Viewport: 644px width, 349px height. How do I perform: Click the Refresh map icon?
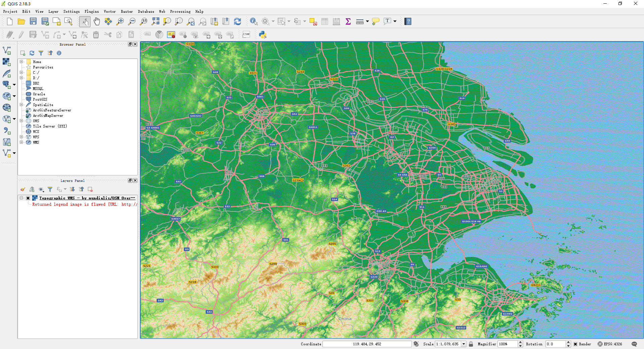point(237,22)
